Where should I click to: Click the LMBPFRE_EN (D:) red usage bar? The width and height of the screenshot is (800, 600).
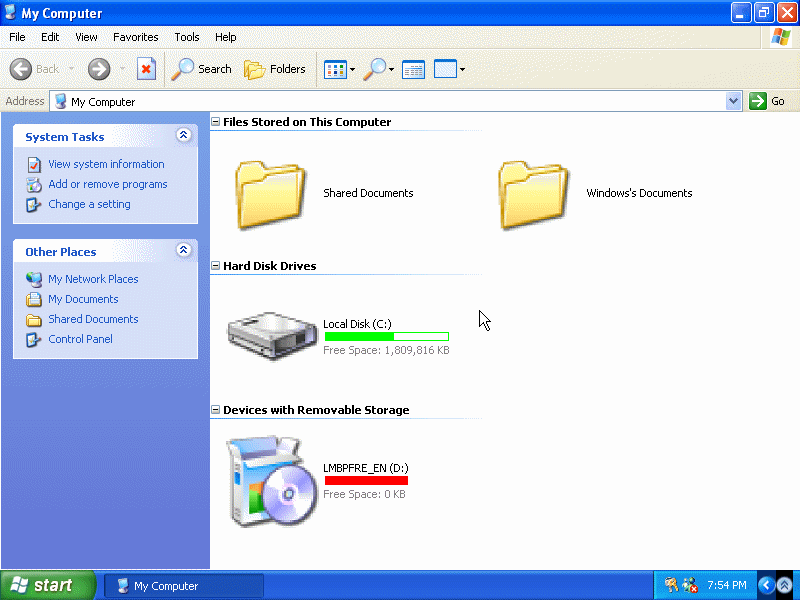pyautogui.click(x=366, y=480)
